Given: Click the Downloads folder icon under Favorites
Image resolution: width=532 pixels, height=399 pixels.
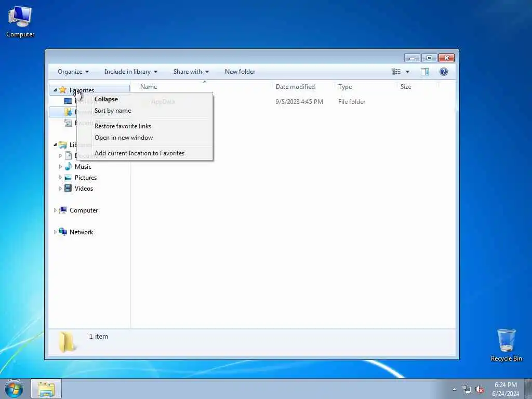Looking at the screenshot, I should click(x=68, y=112).
